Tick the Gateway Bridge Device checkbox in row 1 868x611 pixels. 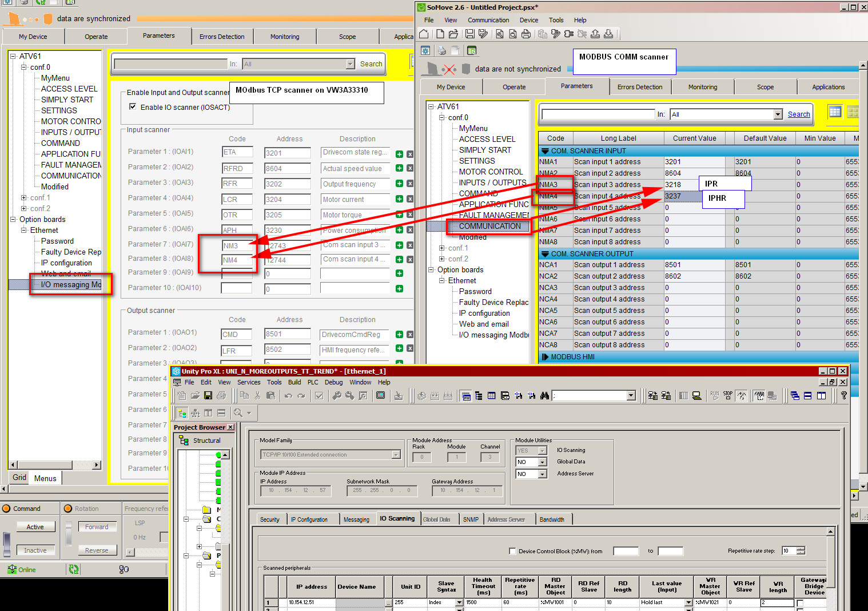(x=800, y=604)
